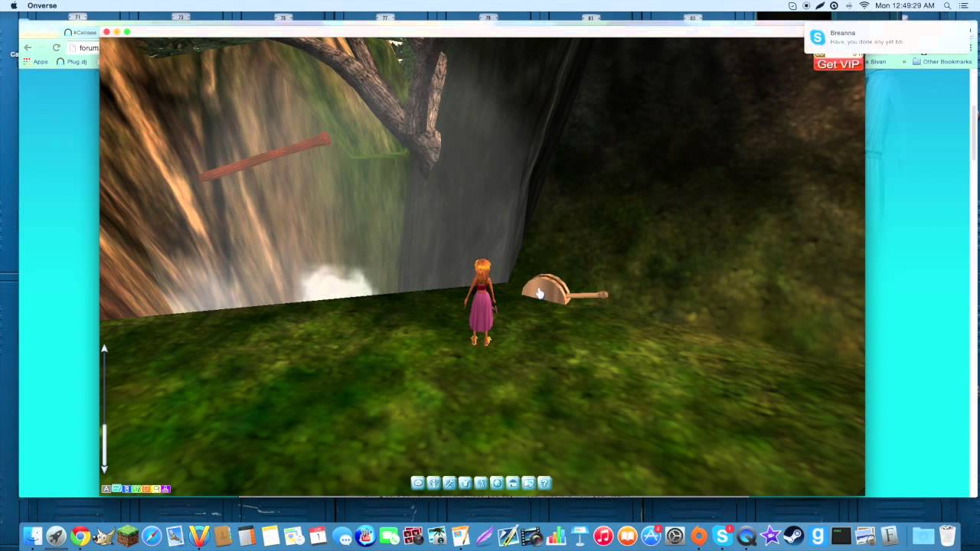This screenshot has width=980, height=551.
Task: Open Launchpad rocket in the Dock
Action: coord(57,536)
